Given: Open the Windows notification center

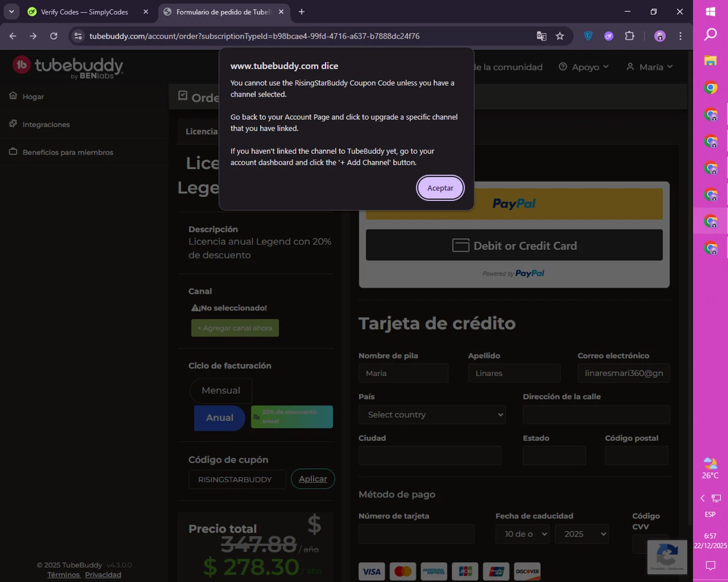Looking at the screenshot, I should pyautogui.click(x=711, y=565).
